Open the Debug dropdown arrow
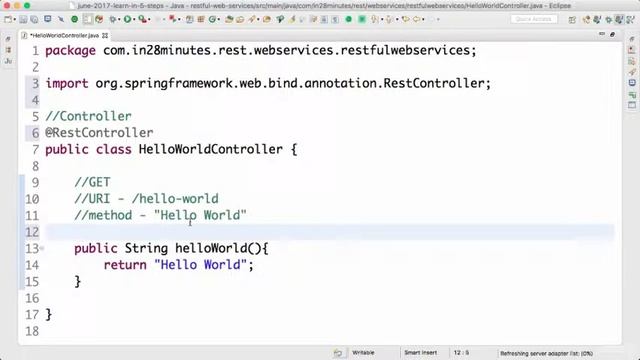The height and width of the screenshot is (360, 640). coord(119,20)
